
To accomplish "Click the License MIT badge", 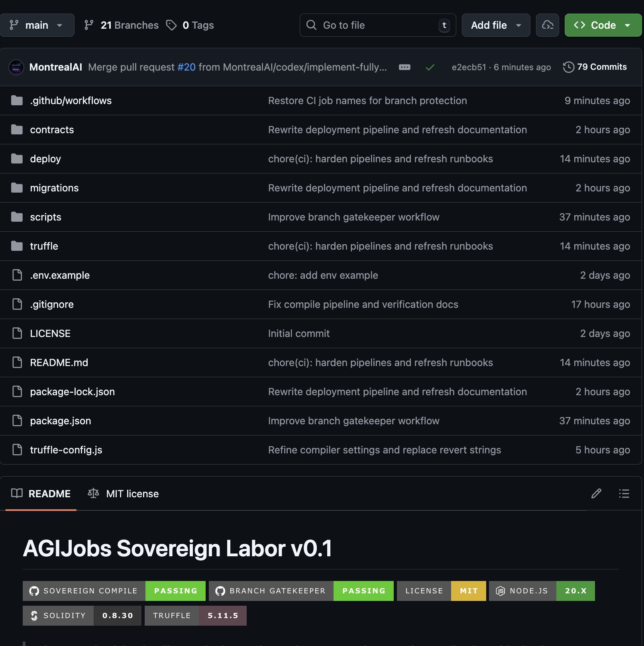I will point(442,591).
